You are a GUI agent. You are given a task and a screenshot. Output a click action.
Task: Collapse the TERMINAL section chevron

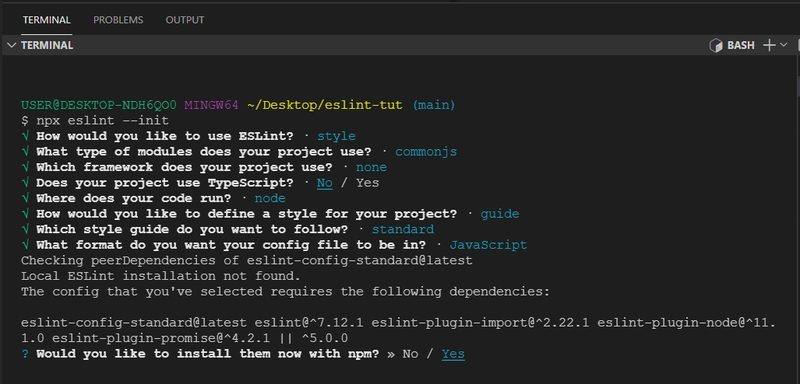[11, 45]
